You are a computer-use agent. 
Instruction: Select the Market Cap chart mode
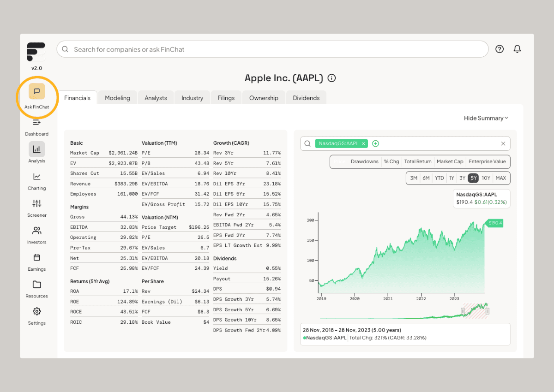point(450,161)
